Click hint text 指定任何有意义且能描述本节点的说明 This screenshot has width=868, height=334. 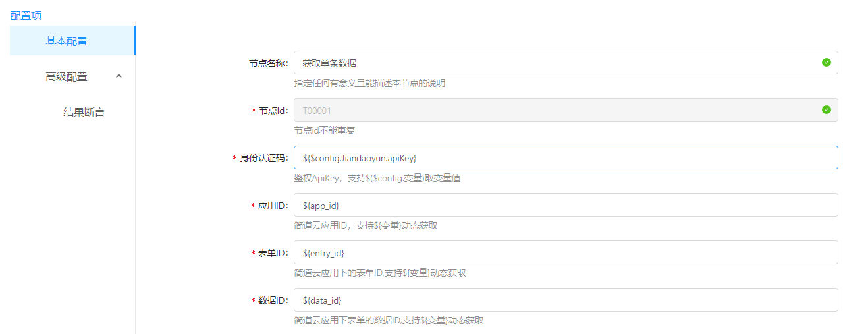(x=369, y=83)
